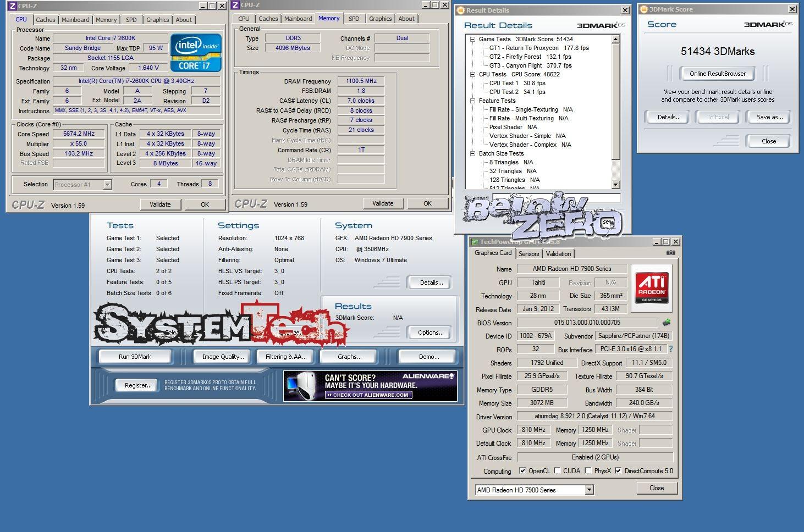
Task: Open About tab in left CPU-Z window
Action: pyautogui.click(x=184, y=19)
